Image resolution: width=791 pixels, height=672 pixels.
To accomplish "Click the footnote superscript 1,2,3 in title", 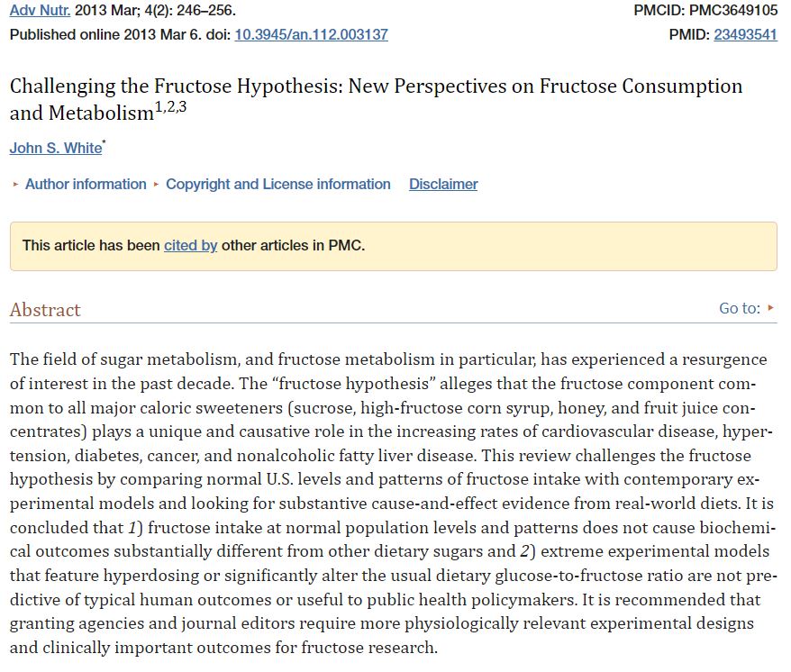I will click(170, 106).
